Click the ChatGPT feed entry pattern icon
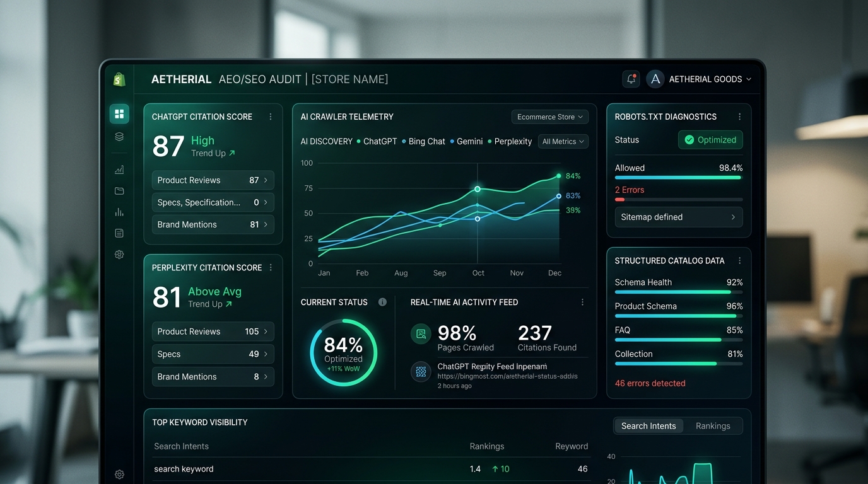This screenshot has width=868, height=484. [x=421, y=371]
